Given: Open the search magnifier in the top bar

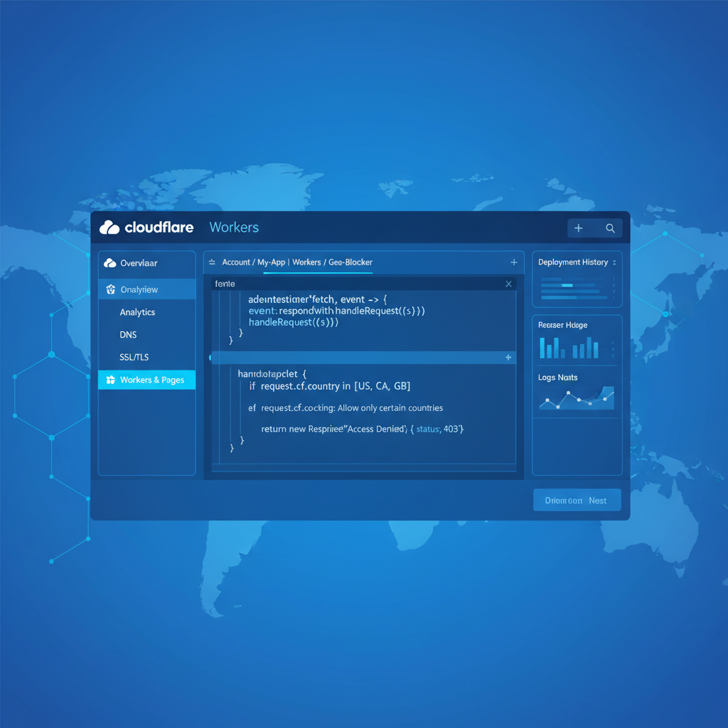Looking at the screenshot, I should 610,228.
